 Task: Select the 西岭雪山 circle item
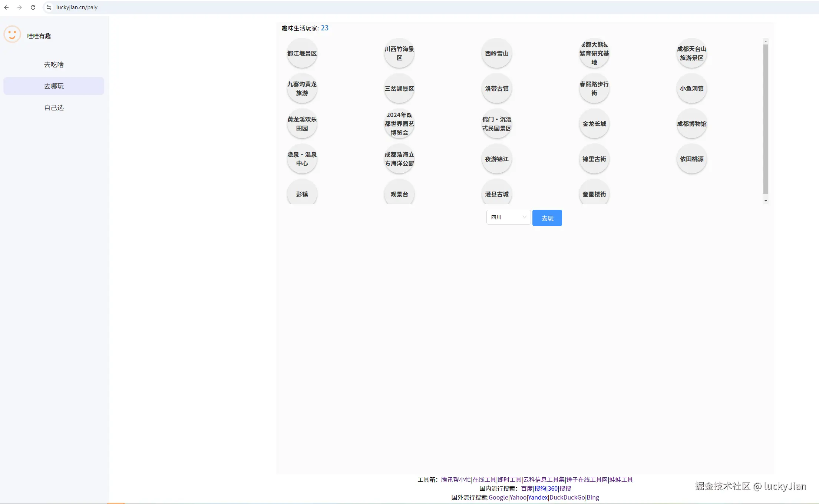496,53
